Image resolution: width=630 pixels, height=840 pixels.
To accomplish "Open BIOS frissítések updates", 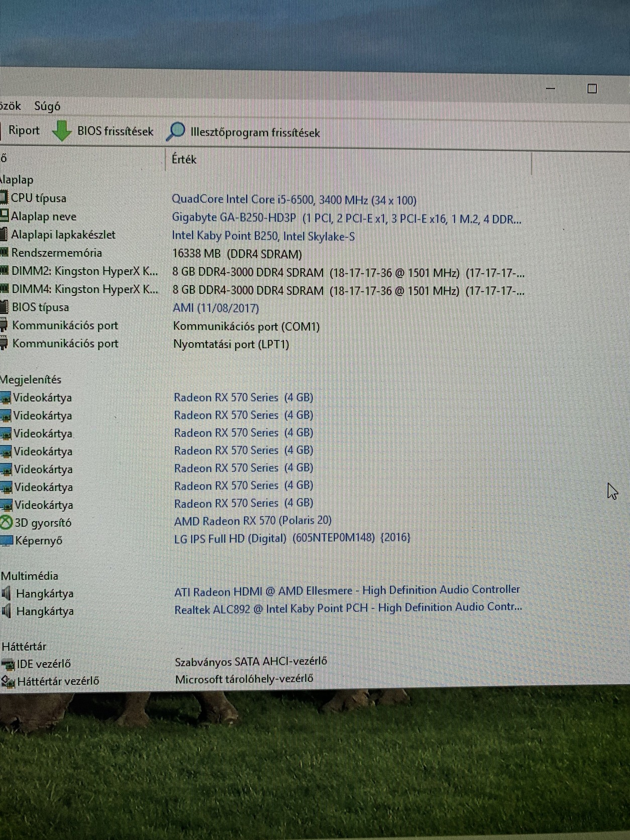I will click(x=115, y=131).
